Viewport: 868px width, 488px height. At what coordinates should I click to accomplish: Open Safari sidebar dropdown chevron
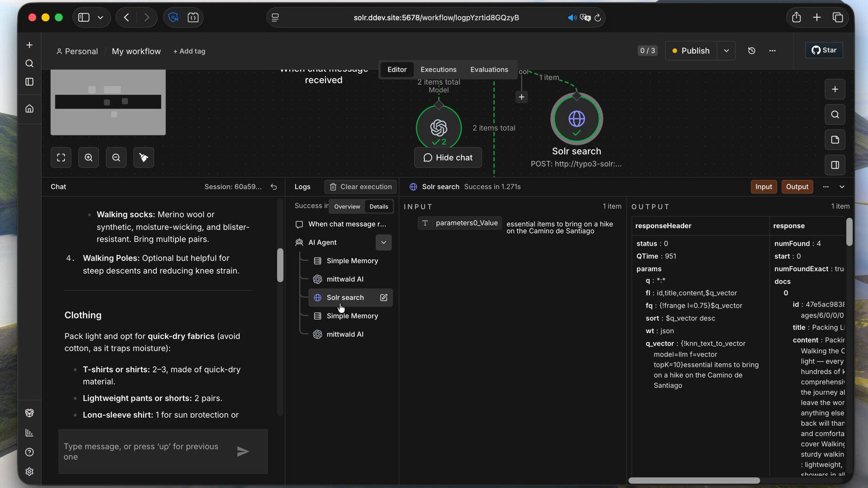pyautogui.click(x=100, y=18)
